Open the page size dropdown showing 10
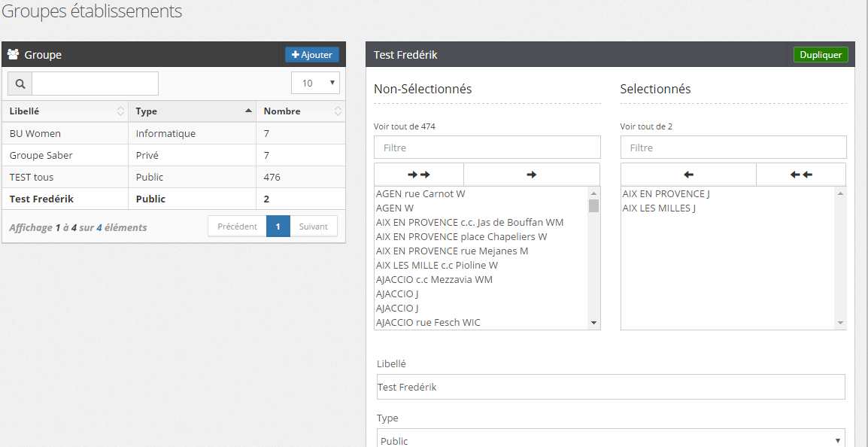This screenshot has width=868, height=447. 315,84
